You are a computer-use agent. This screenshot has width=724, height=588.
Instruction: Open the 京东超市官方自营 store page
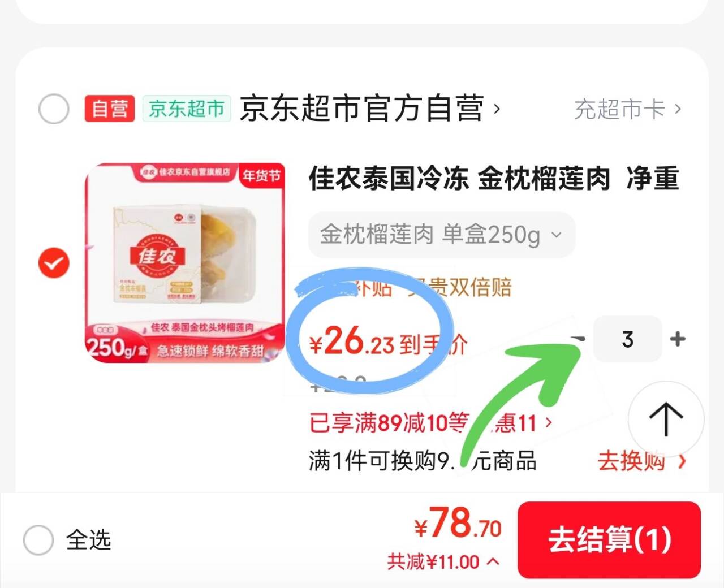point(370,109)
